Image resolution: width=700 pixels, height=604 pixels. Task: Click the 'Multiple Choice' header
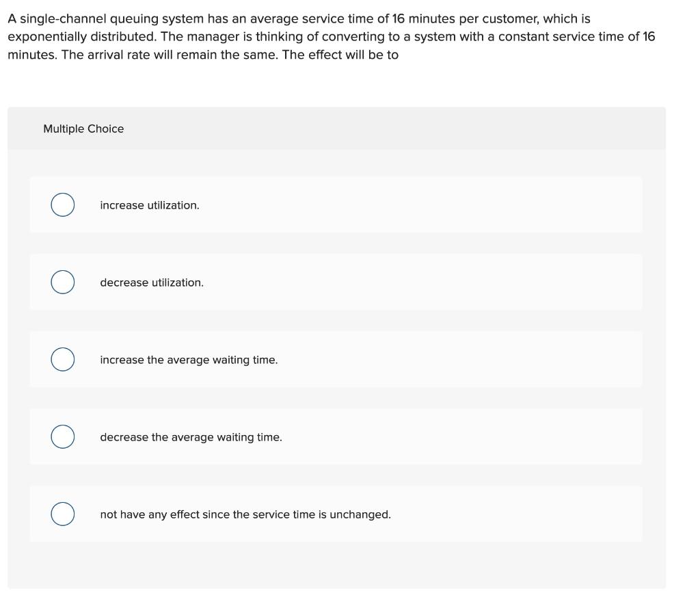tap(83, 129)
